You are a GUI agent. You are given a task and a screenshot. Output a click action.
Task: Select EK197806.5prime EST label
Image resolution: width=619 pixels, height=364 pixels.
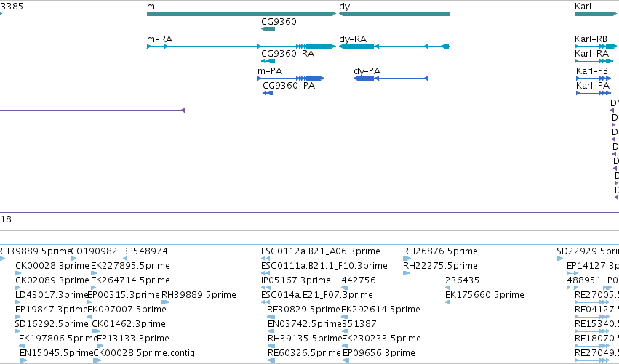coord(58,339)
